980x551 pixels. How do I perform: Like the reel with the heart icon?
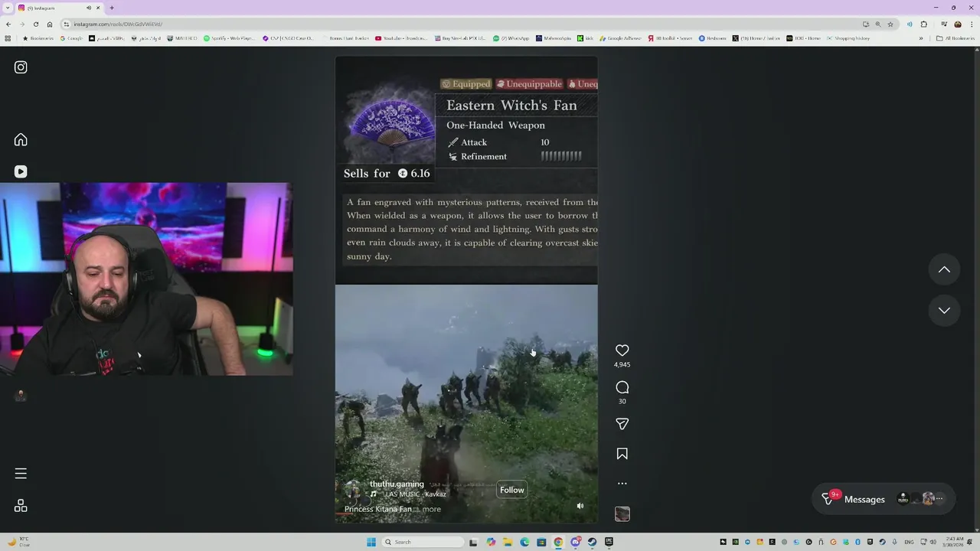pyautogui.click(x=622, y=350)
